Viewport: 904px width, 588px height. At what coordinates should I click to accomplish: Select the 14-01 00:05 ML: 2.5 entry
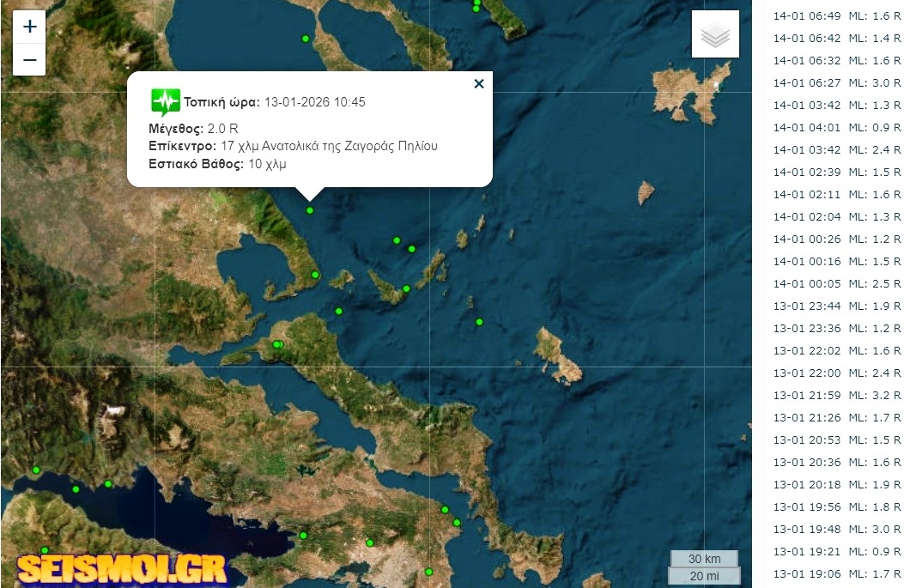tap(836, 283)
